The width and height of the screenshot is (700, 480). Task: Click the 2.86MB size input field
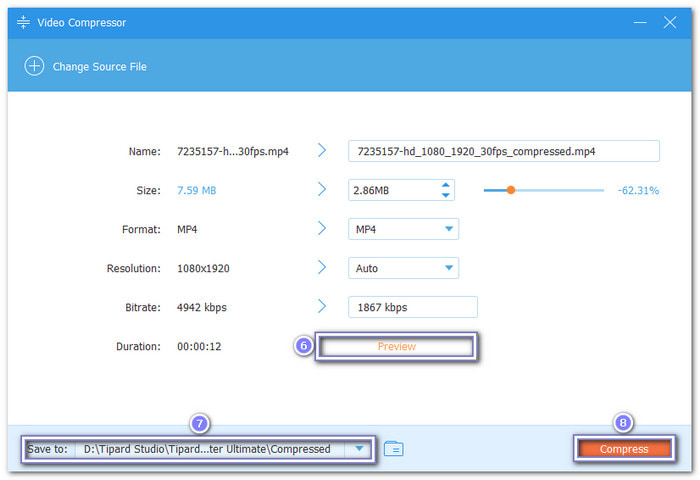tap(390, 190)
